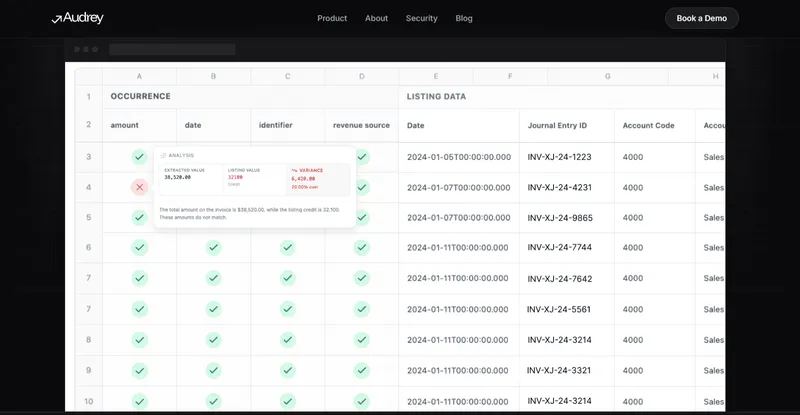
Task: Select column header D
Action: point(362,76)
